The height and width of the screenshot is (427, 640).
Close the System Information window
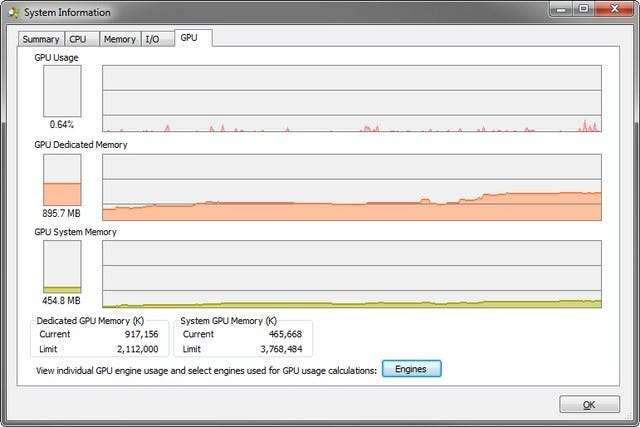614,8
